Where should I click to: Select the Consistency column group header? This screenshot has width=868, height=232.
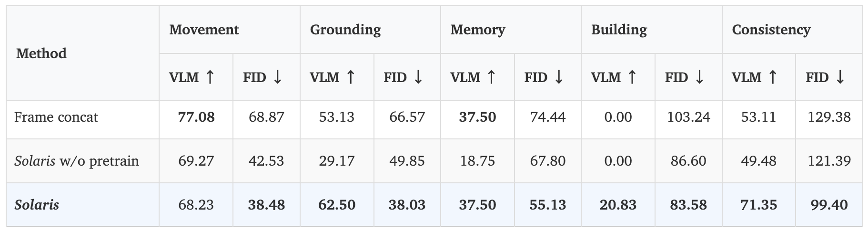pos(771,30)
